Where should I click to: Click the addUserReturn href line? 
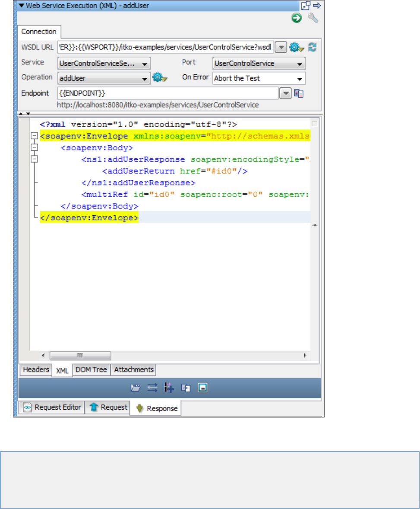click(175, 171)
